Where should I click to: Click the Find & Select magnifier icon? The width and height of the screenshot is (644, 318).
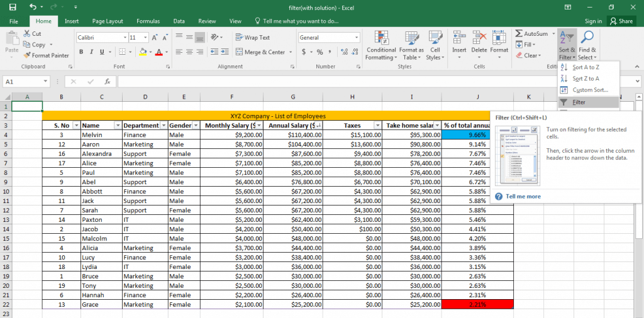click(588, 37)
